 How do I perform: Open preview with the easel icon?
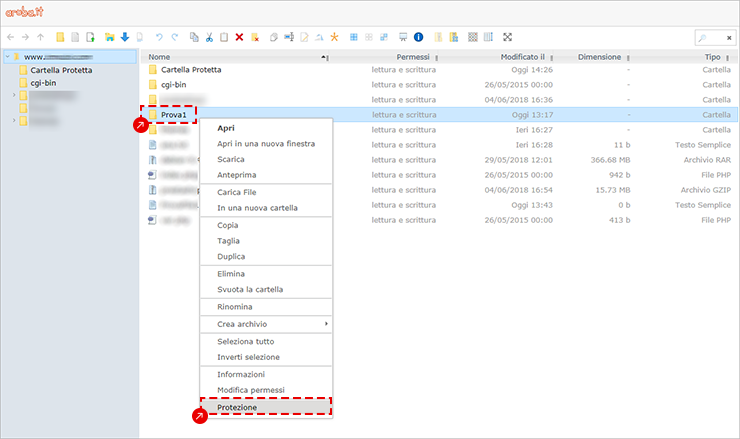click(x=403, y=37)
